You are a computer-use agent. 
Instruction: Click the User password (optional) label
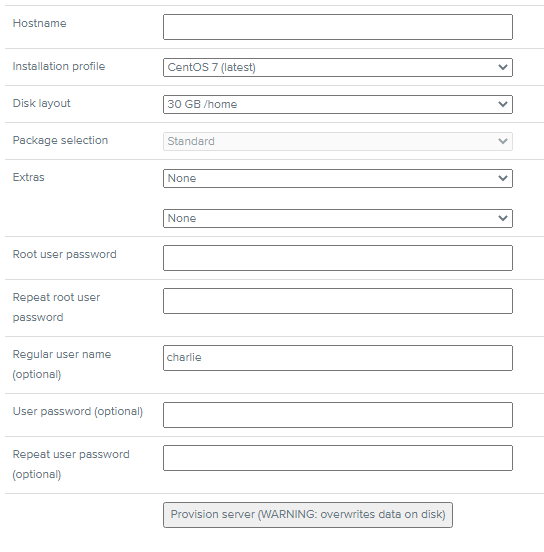click(x=78, y=412)
